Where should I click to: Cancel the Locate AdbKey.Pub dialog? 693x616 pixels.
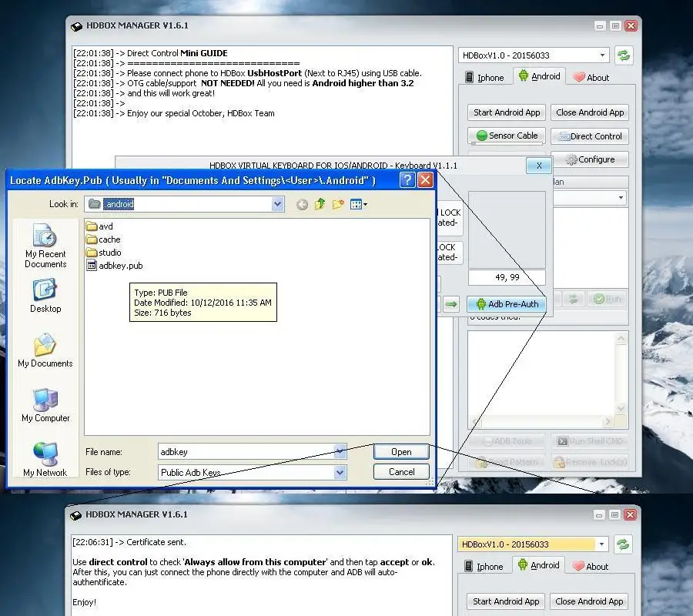click(401, 471)
